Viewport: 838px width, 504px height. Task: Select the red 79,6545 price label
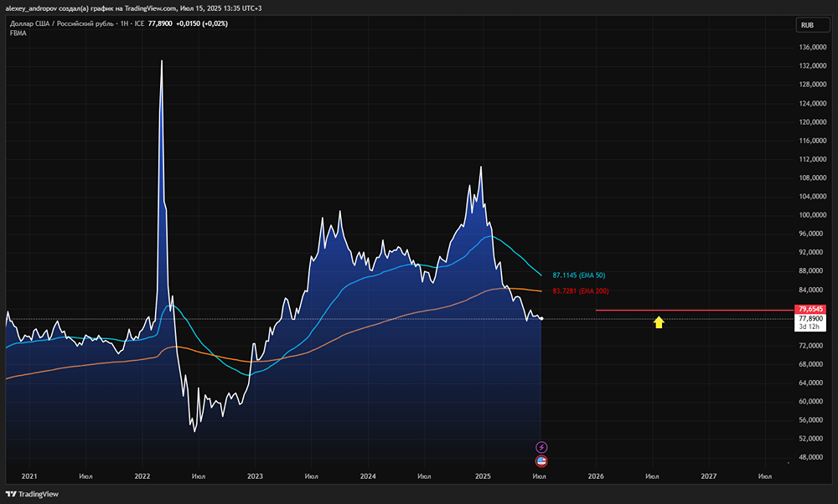point(810,309)
